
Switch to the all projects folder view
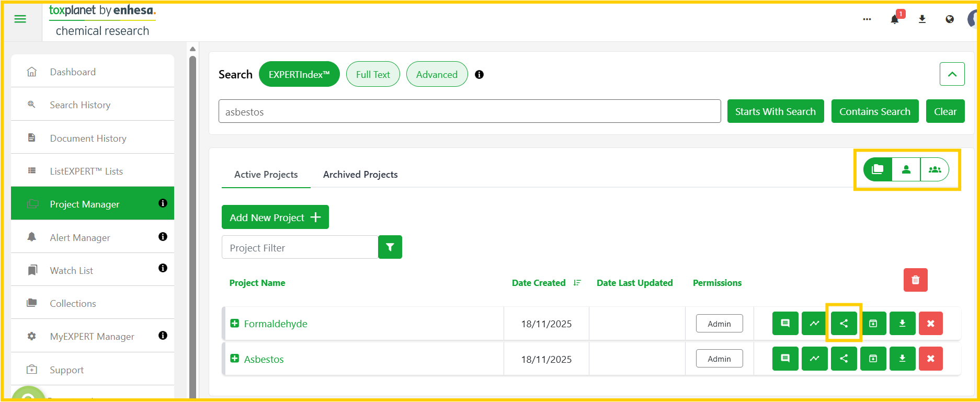[x=878, y=169]
